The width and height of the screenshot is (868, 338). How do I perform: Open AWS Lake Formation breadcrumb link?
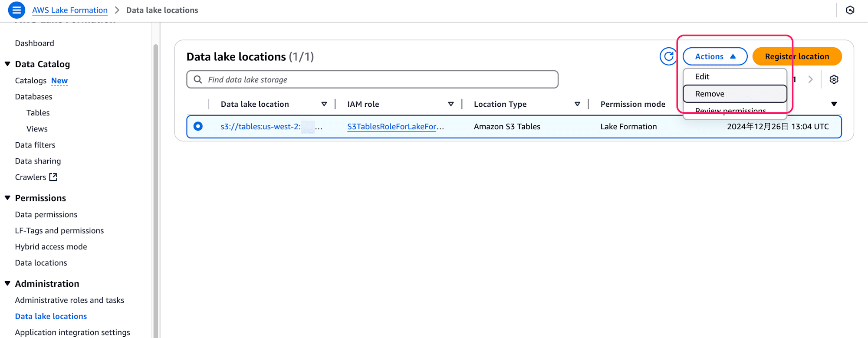pos(70,10)
